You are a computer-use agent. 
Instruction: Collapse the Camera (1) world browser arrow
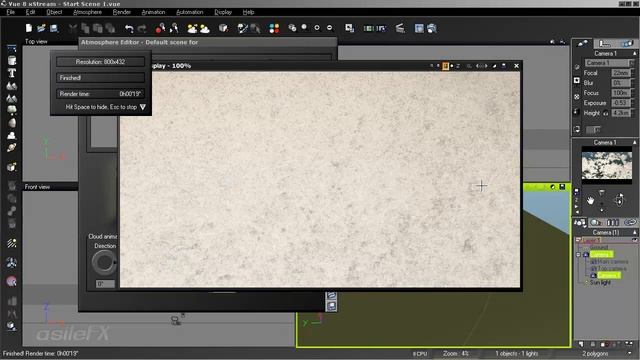(x=634, y=233)
